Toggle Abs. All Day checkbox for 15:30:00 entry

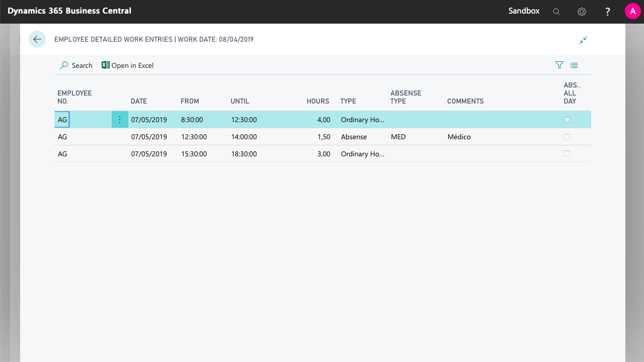[567, 153]
